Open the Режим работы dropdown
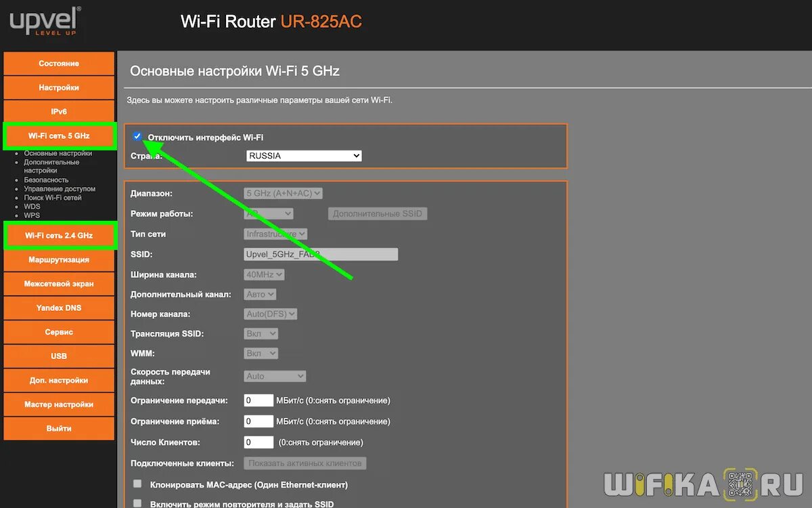The width and height of the screenshot is (812, 508). point(269,213)
